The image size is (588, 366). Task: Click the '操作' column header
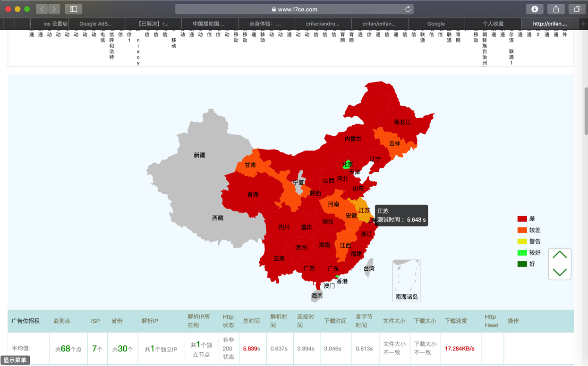coord(513,321)
